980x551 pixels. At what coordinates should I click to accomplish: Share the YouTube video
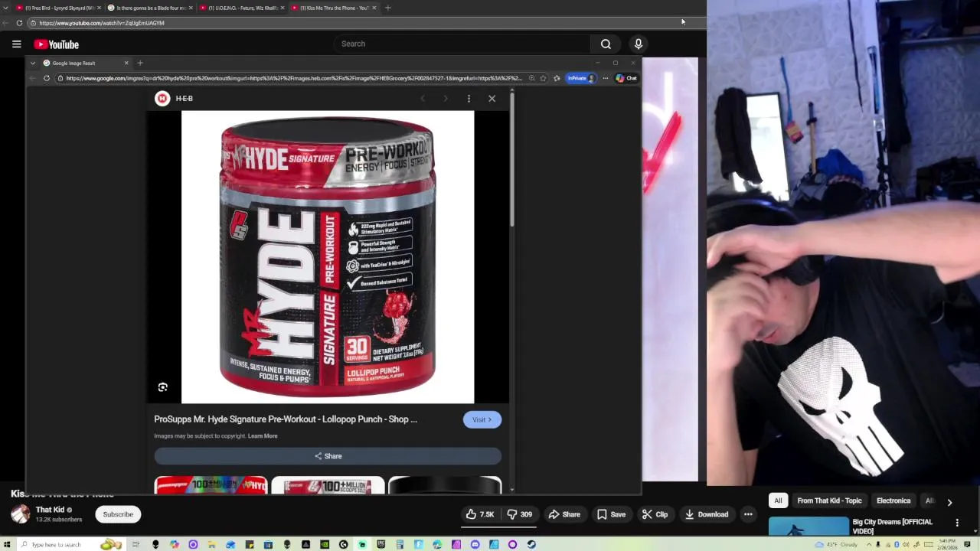564,514
